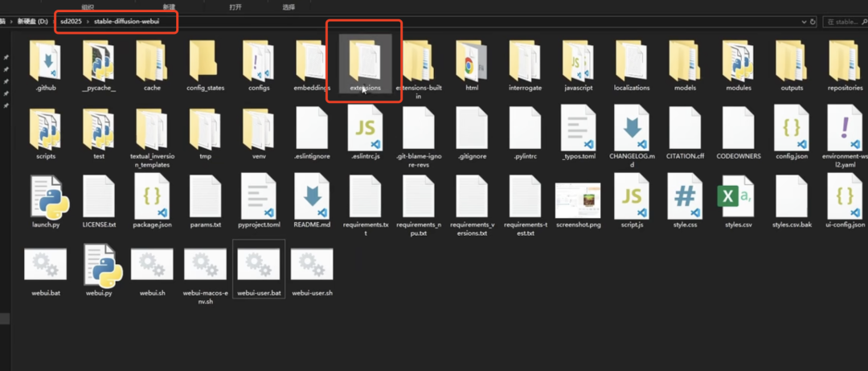Open the address bar history dropdown

click(x=804, y=22)
